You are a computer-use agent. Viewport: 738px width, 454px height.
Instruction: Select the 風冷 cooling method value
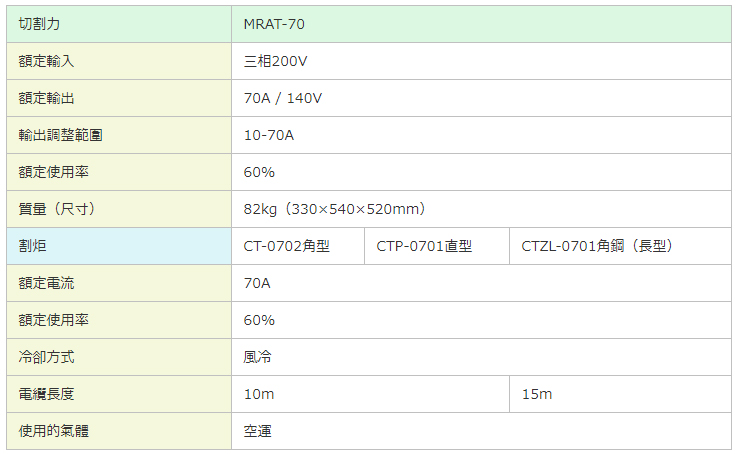click(x=258, y=357)
